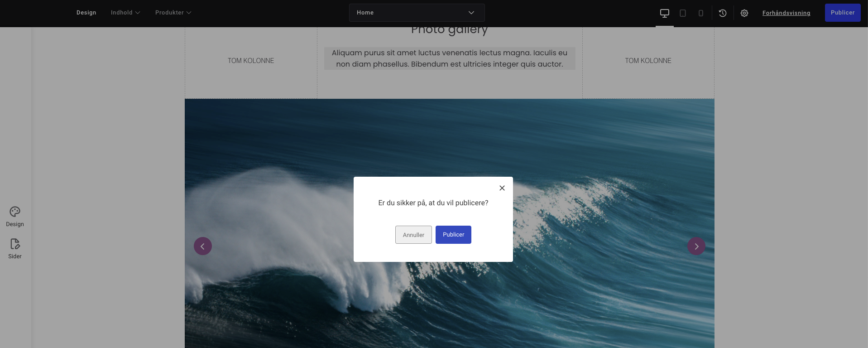Open settings gear icon
This screenshot has height=348, width=868.
click(x=744, y=13)
